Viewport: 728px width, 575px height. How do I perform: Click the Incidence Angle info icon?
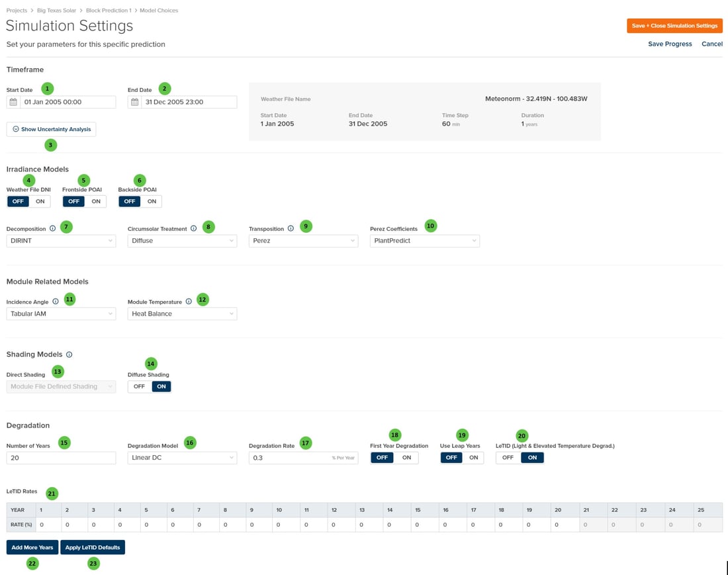coord(56,301)
